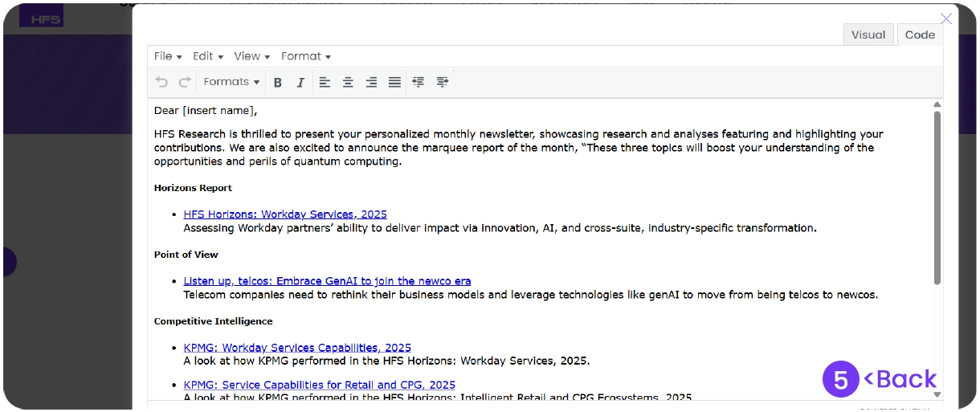Open the File menu

point(168,56)
